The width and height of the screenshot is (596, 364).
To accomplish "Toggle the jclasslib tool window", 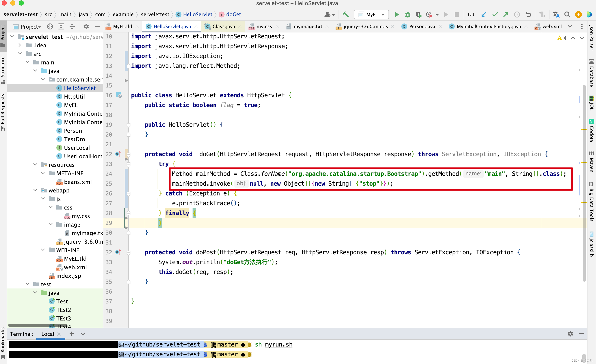I will pos(591,244).
